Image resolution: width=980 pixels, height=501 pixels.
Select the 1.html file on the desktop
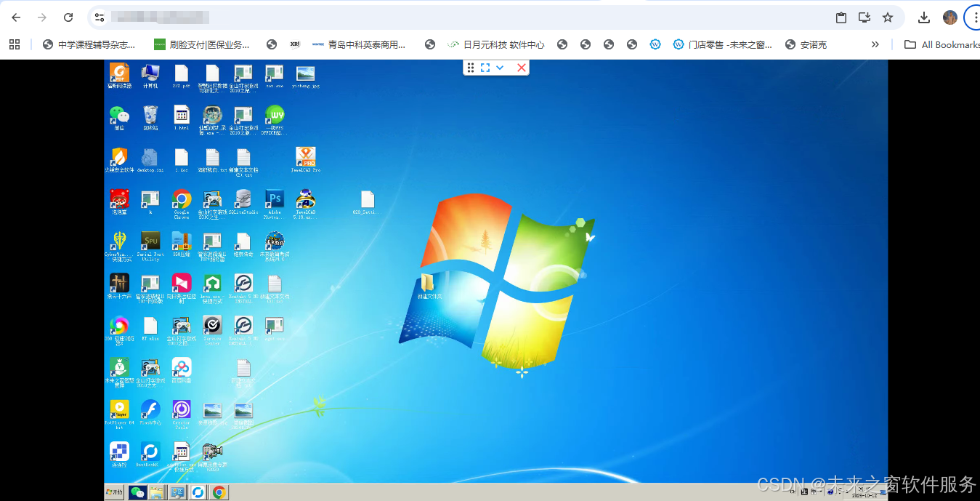click(182, 118)
